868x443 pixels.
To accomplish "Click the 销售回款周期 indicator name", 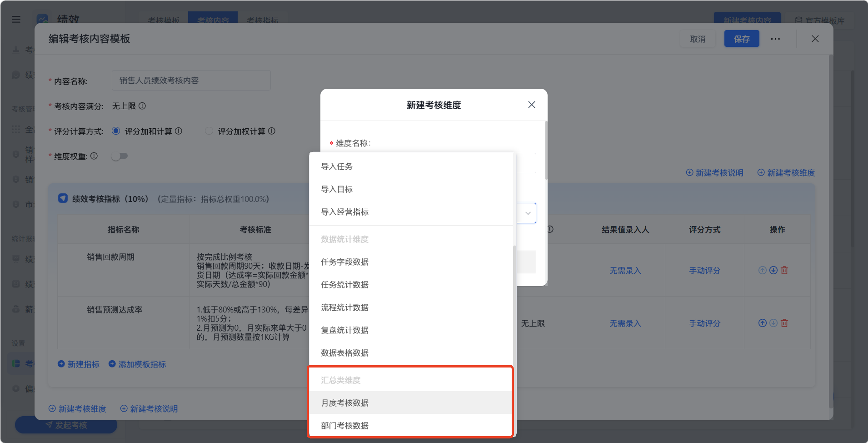I will [110, 257].
